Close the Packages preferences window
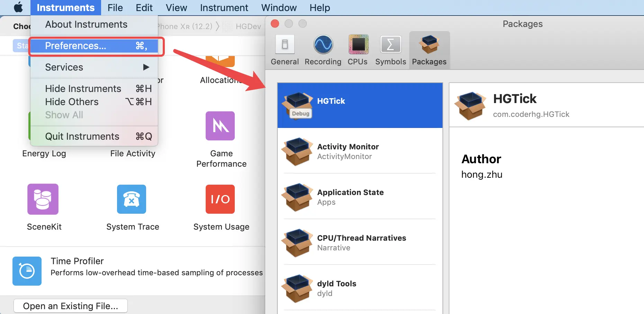 click(x=275, y=24)
